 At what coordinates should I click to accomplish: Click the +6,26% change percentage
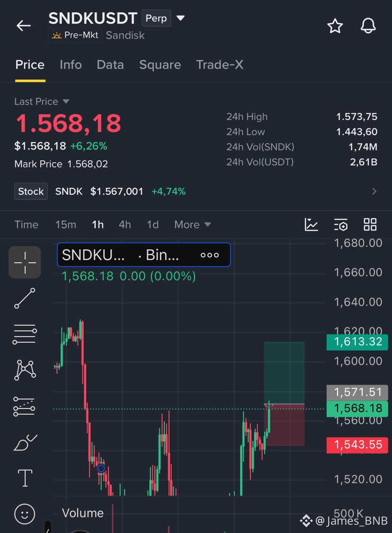click(89, 146)
